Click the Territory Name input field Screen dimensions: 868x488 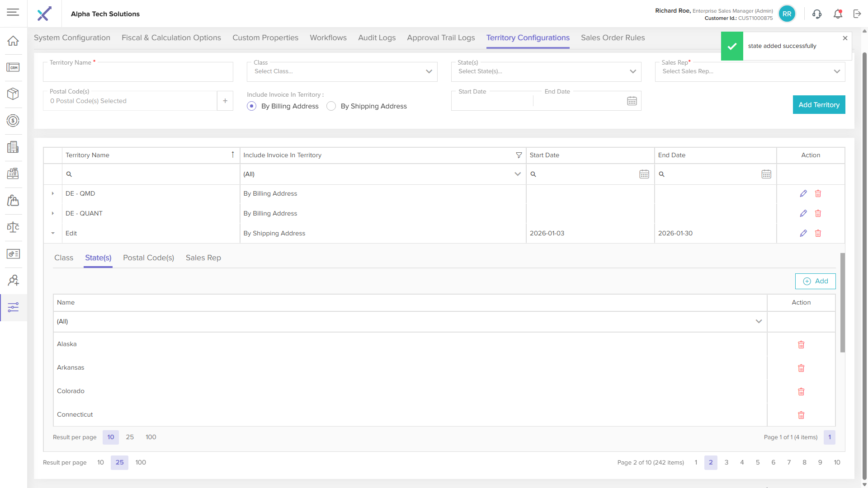point(138,73)
